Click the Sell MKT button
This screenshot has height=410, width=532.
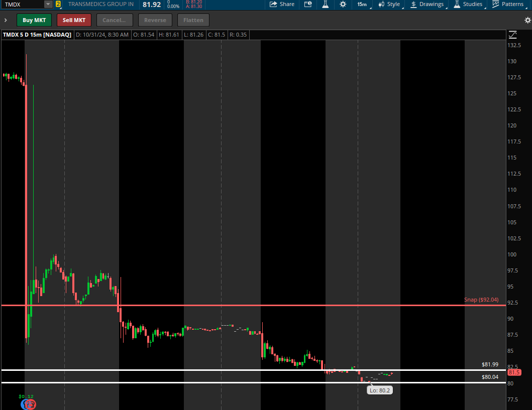pos(74,20)
